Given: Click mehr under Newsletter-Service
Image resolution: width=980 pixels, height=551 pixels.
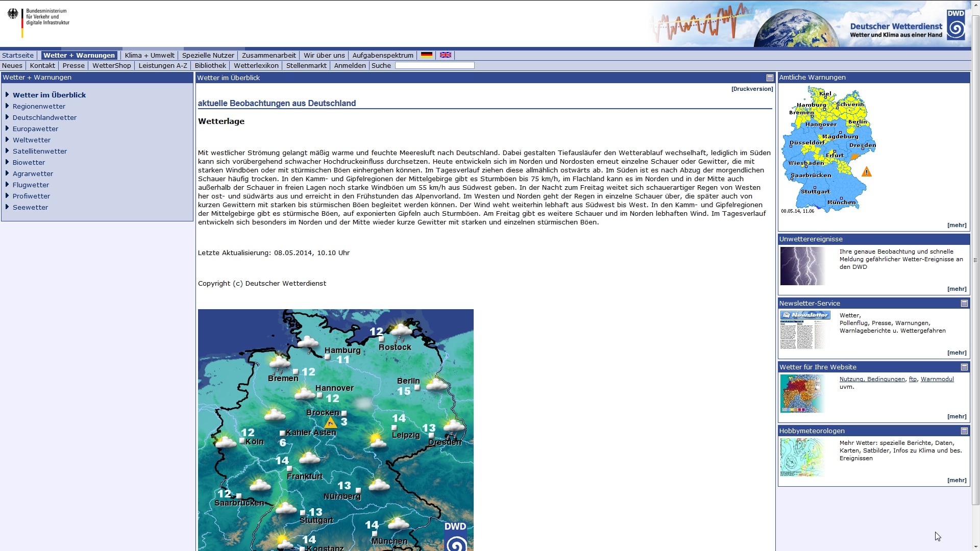Looking at the screenshot, I should [957, 353].
